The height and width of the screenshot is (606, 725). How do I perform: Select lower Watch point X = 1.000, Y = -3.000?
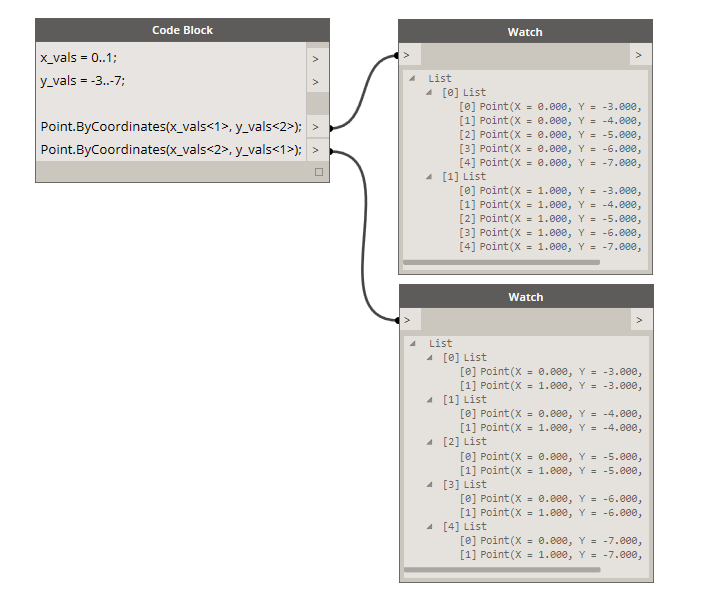pyautogui.click(x=551, y=386)
